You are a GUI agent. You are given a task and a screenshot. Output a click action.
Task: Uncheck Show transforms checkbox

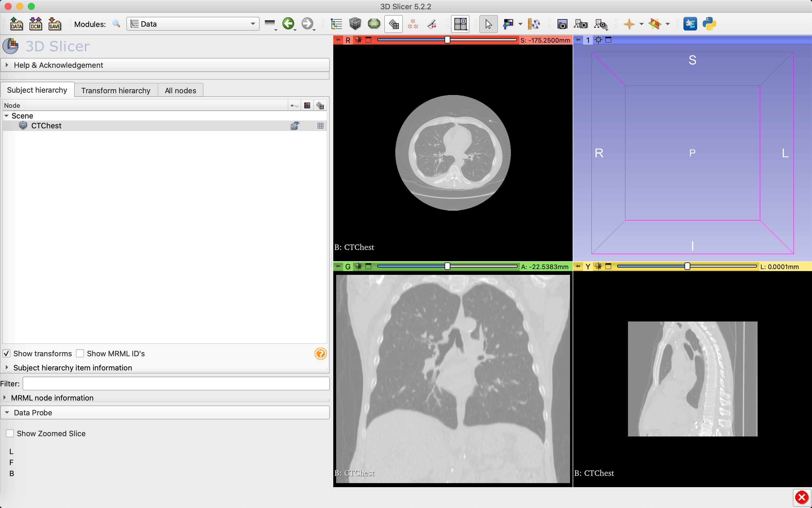point(7,353)
